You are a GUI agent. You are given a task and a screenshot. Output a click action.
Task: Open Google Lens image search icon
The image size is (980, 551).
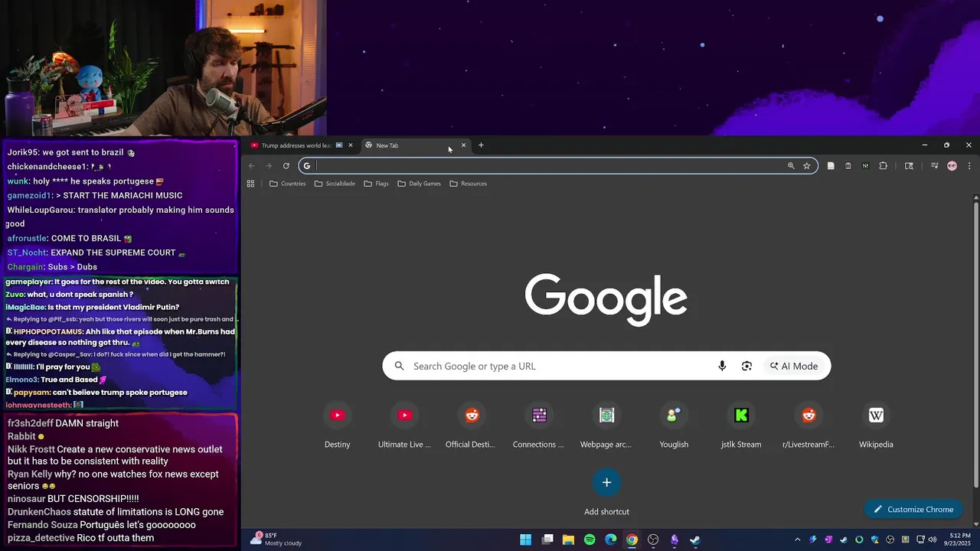[746, 366]
